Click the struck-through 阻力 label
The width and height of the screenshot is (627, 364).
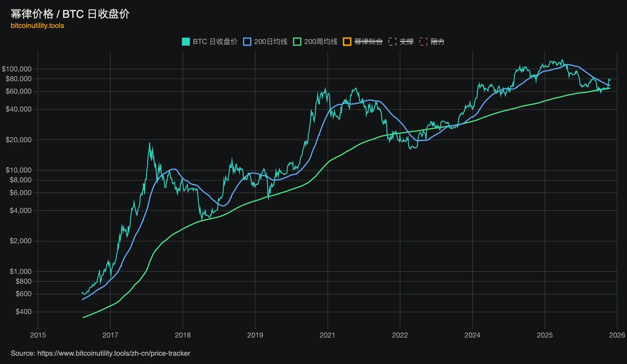437,42
